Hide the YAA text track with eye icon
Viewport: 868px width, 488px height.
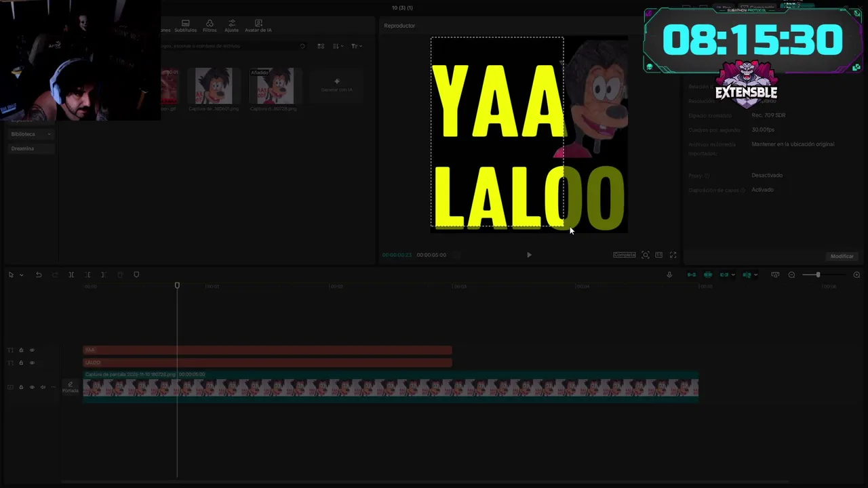32,350
